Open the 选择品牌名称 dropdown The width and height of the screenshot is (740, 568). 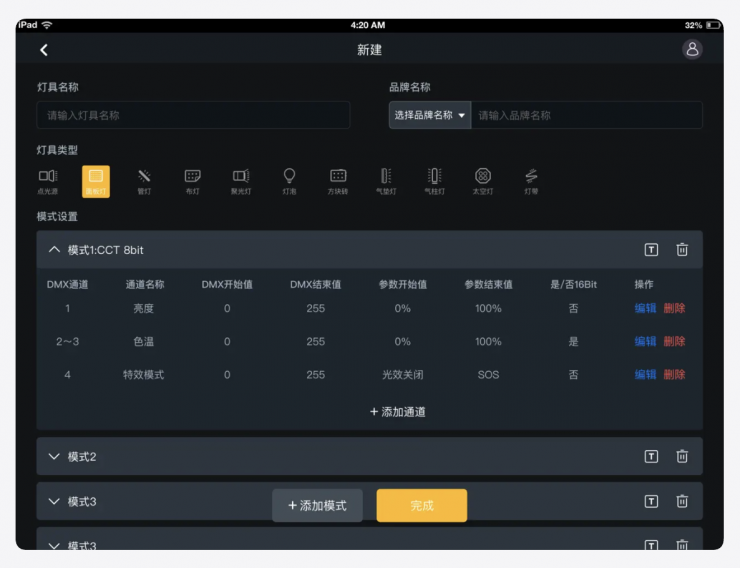pyautogui.click(x=430, y=115)
